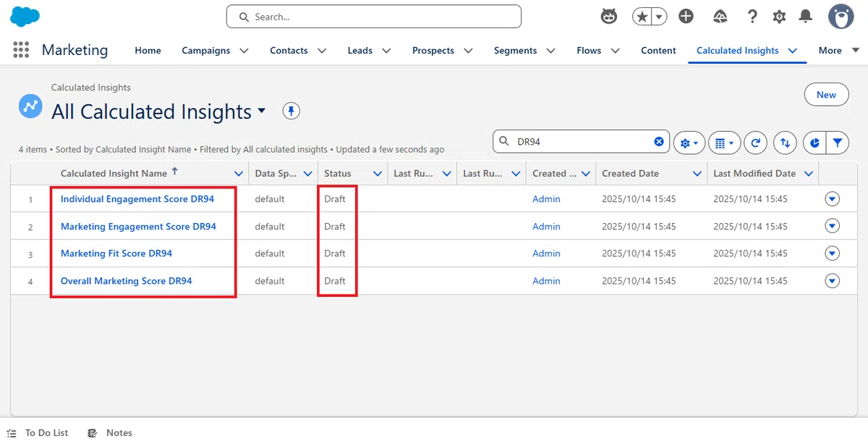Open the favorites list dropdown arrow
The height and width of the screenshot is (446, 868).
point(659,17)
